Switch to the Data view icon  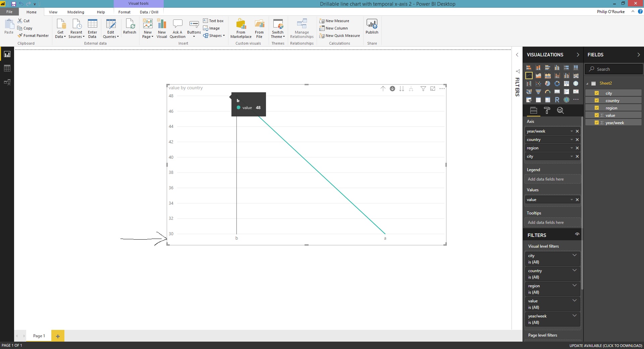click(7, 68)
